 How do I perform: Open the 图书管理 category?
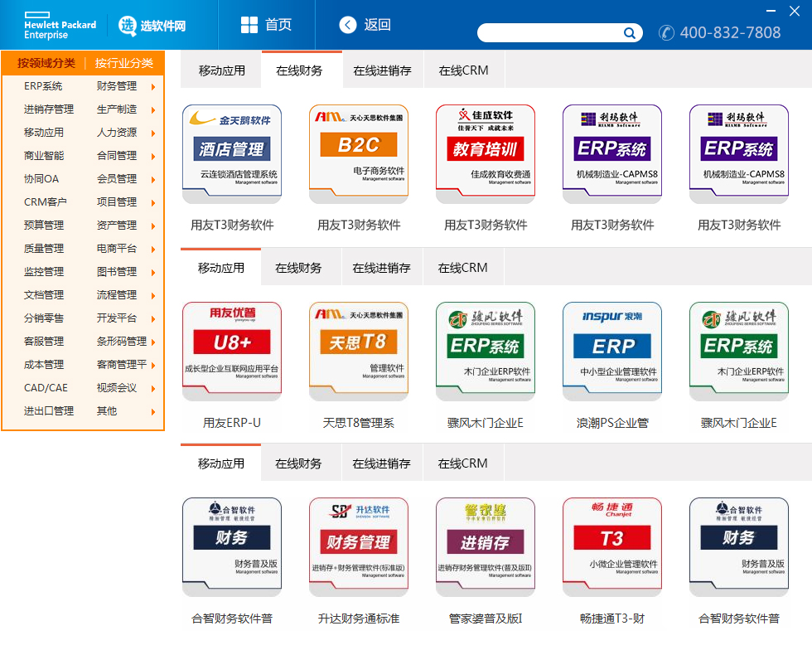(x=117, y=272)
